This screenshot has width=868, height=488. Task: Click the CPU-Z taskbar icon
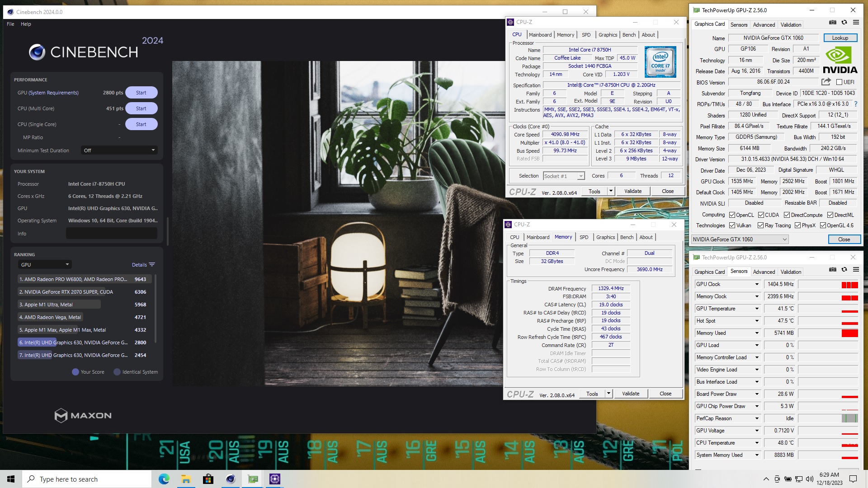[x=275, y=479]
